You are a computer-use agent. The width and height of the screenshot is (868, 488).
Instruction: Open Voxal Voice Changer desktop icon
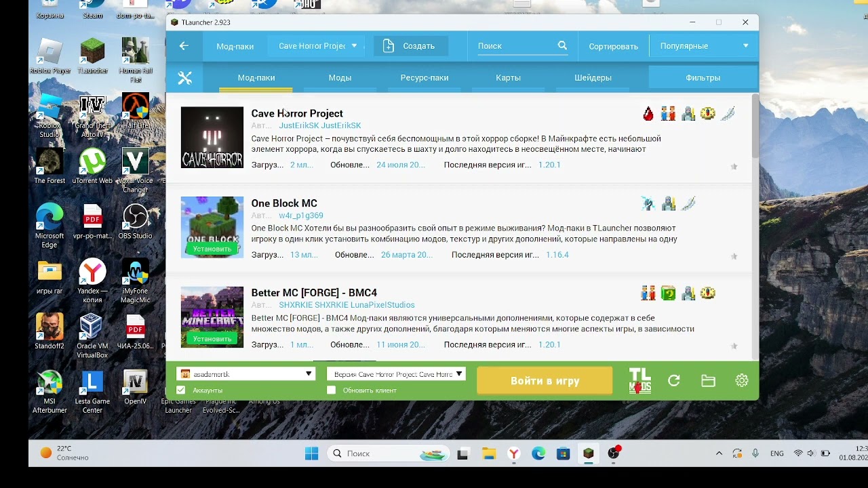pos(135,171)
